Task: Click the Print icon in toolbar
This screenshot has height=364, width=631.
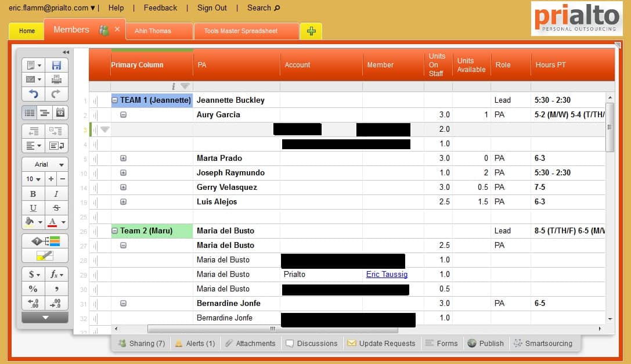Action: pyautogui.click(x=56, y=80)
